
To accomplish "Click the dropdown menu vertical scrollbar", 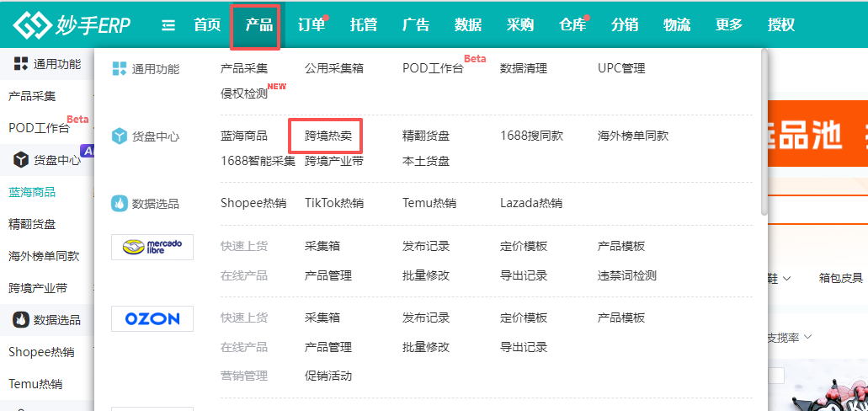I will [764, 132].
